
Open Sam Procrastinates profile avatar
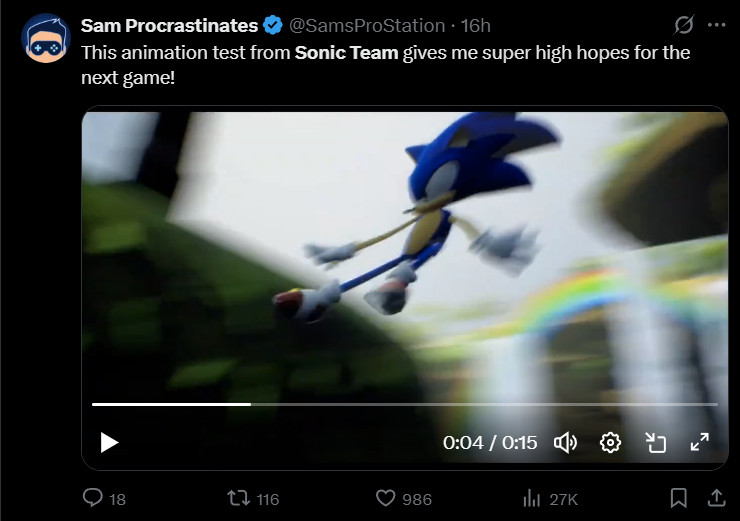point(46,38)
